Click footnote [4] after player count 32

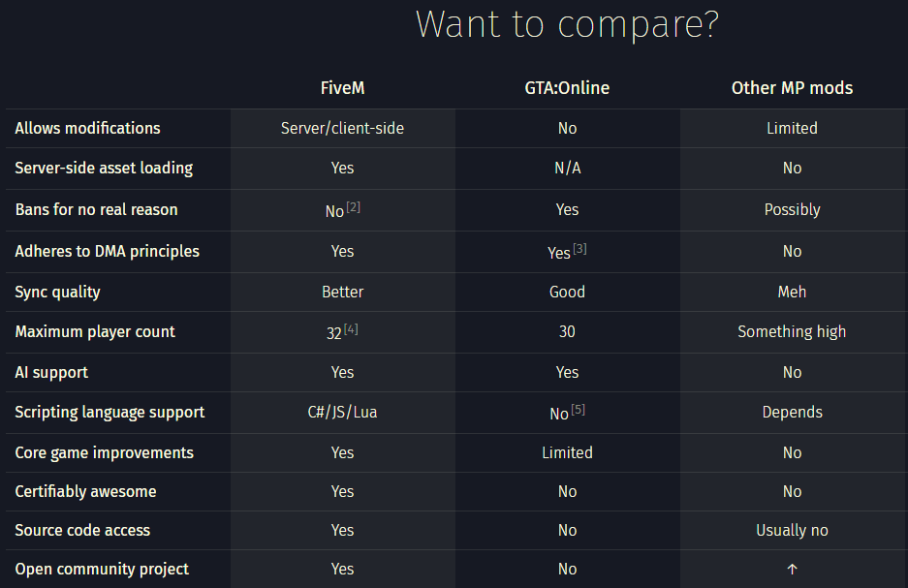(351, 329)
